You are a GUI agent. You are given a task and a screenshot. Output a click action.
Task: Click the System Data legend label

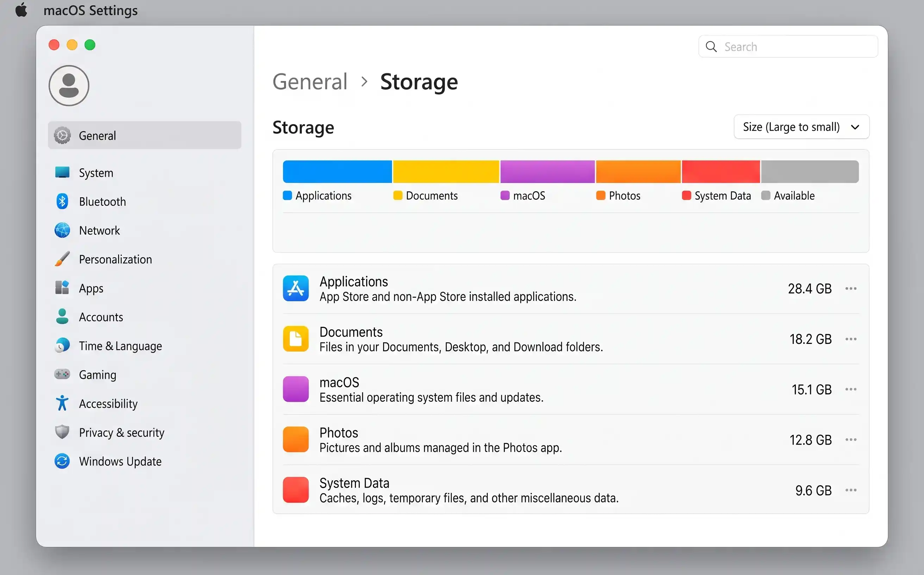(723, 196)
